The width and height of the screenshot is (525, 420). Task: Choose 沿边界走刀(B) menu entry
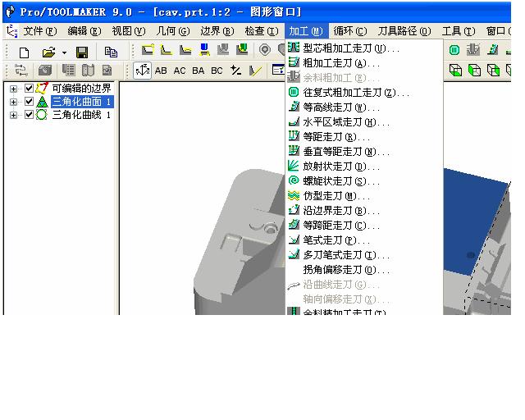(x=364, y=210)
